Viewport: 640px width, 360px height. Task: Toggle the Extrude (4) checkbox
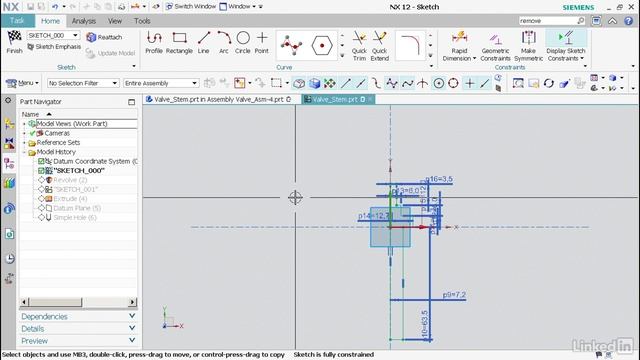point(41,199)
